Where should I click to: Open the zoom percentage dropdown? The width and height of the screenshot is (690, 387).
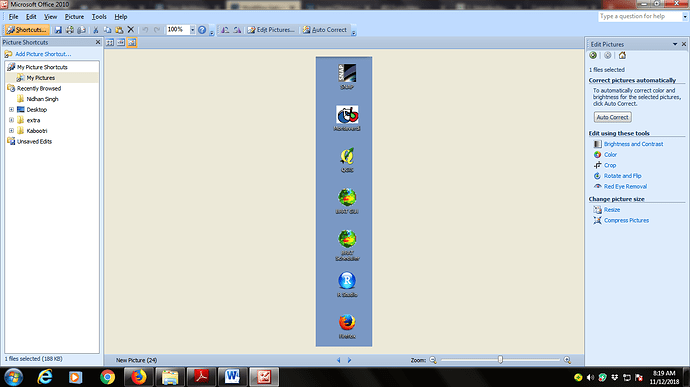pos(192,30)
